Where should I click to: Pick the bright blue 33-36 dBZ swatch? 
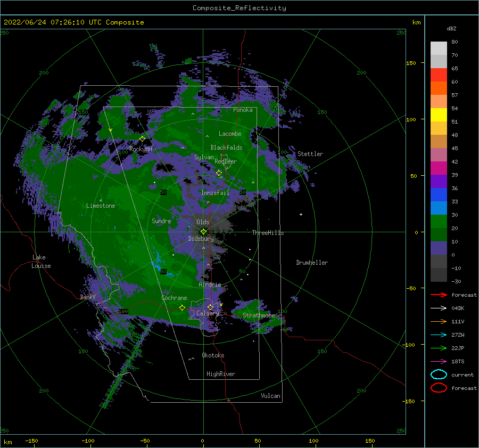pos(439,195)
